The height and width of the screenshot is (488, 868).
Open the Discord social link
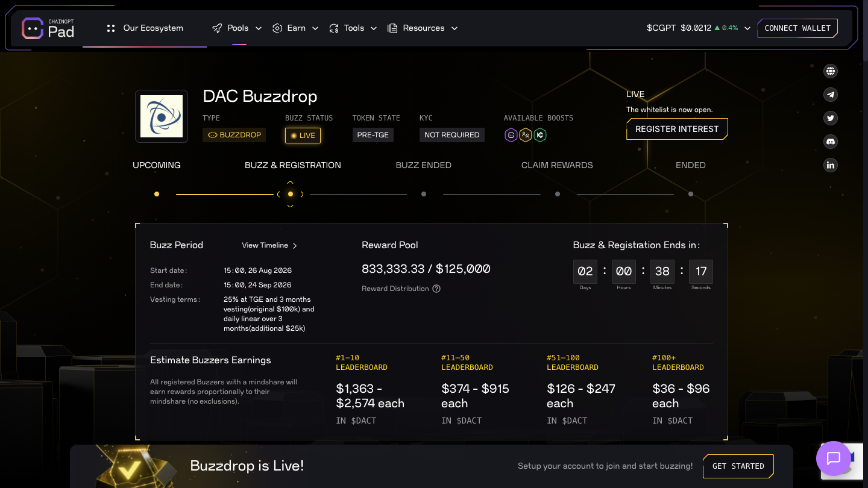pos(831,142)
